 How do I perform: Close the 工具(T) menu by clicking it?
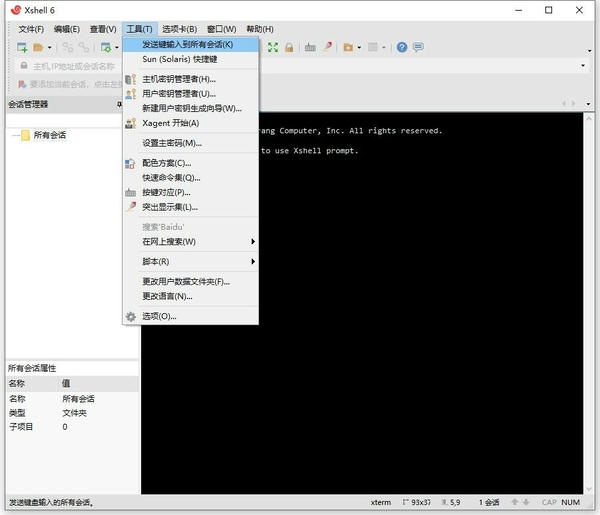pos(139,29)
